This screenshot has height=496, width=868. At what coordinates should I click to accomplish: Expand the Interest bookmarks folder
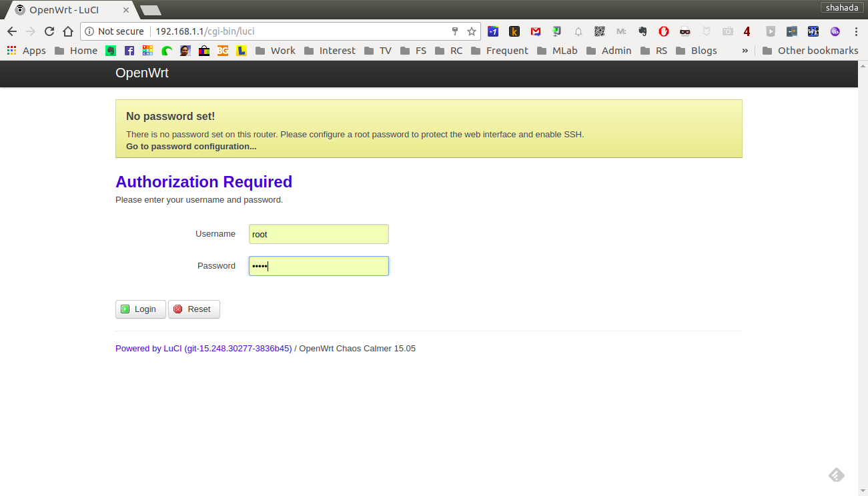click(330, 51)
